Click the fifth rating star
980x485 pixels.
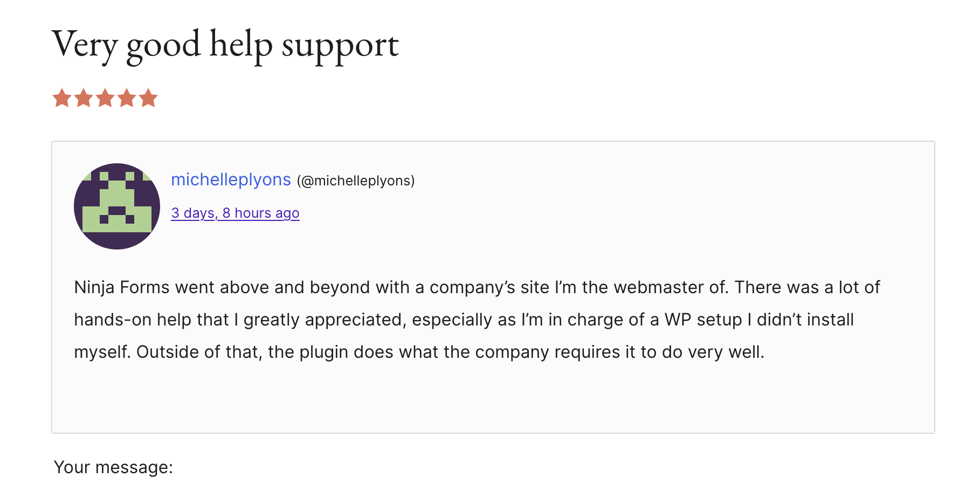[148, 99]
